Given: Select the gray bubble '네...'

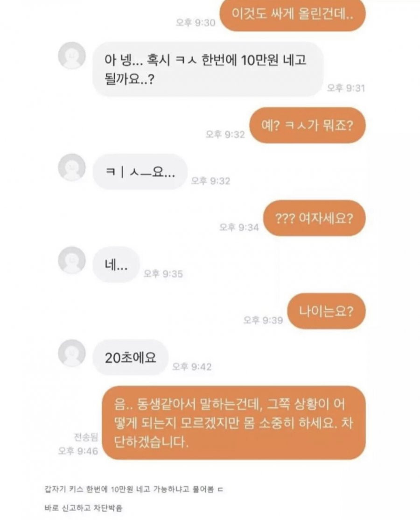Looking at the screenshot, I should pos(116,264).
